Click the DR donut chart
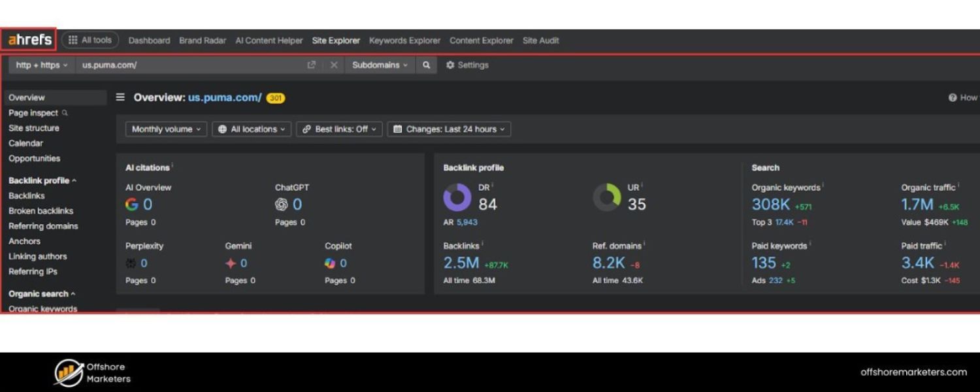The image size is (980, 392). pos(457,197)
